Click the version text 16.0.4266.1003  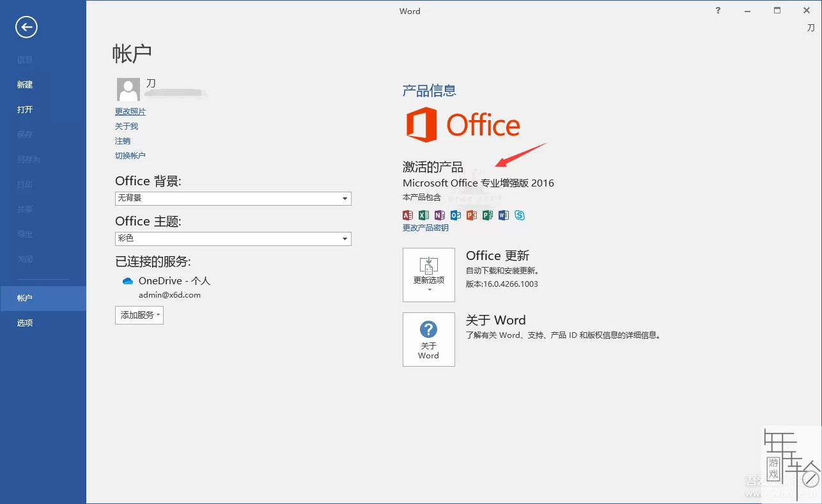click(x=502, y=284)
